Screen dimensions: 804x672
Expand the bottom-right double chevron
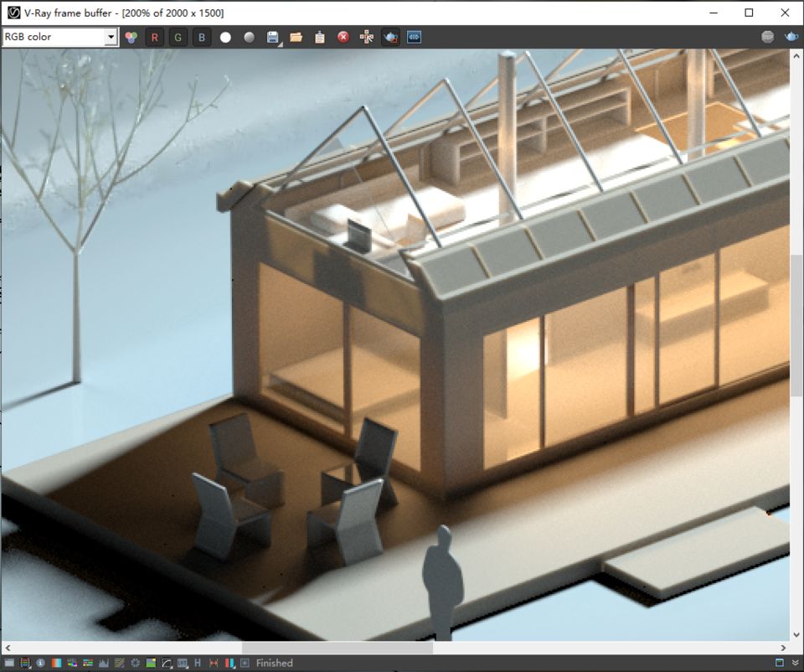tap(795, 663)
